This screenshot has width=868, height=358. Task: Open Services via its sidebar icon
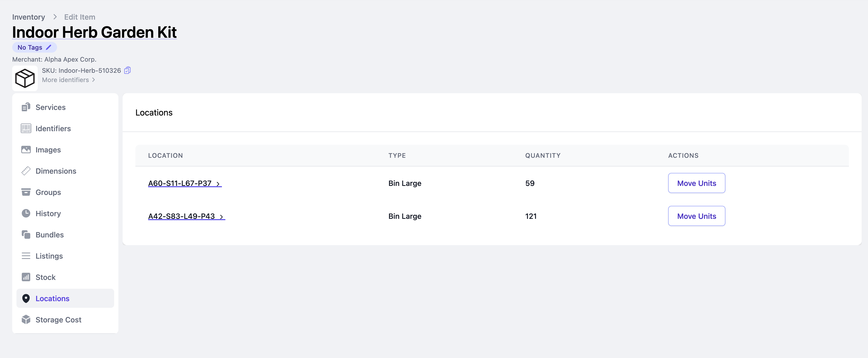pos(26,107)
